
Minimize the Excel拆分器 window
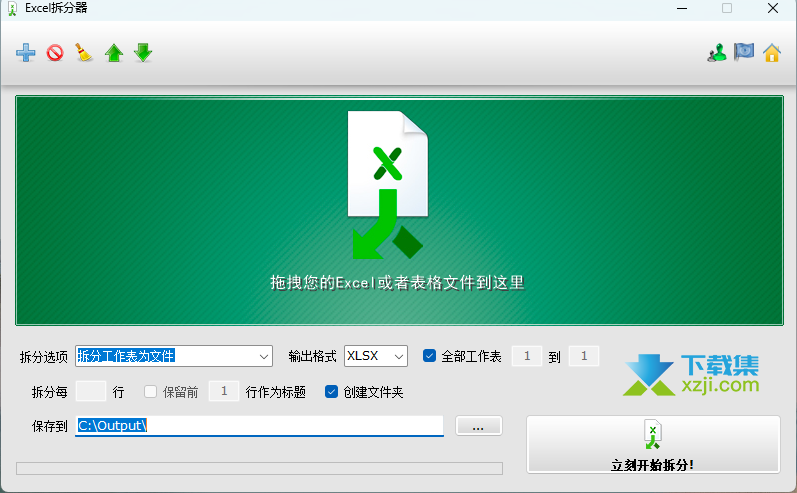coord(682,8)
